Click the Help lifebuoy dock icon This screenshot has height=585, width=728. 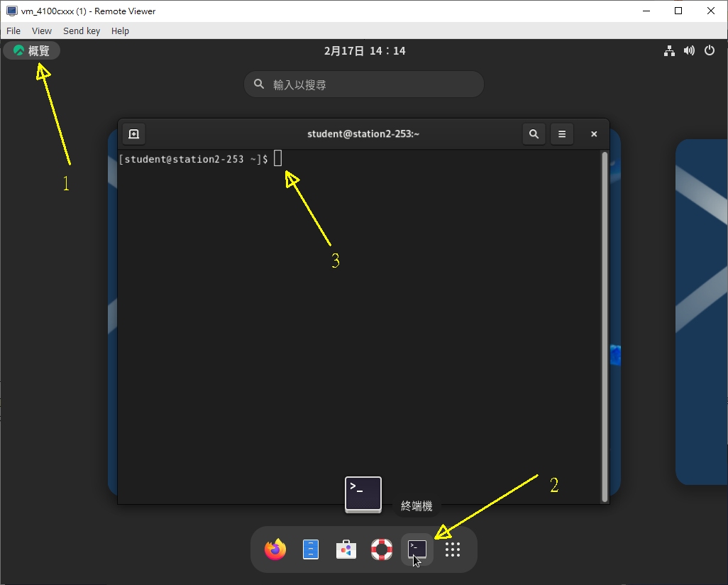coord(382,550)
